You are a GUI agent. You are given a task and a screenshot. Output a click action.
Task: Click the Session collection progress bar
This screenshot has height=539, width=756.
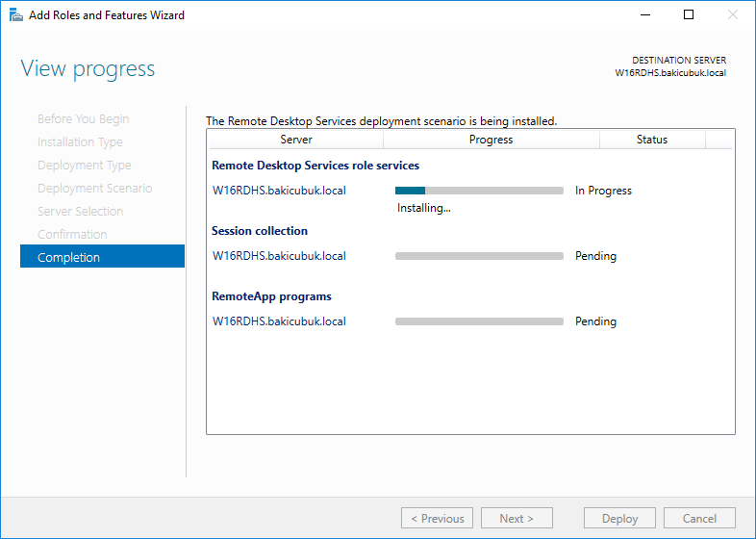(479, 256)
